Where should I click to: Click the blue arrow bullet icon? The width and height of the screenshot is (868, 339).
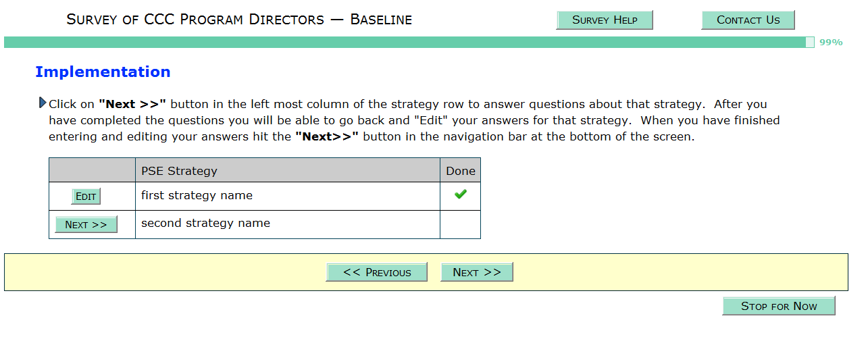(43, 103)
